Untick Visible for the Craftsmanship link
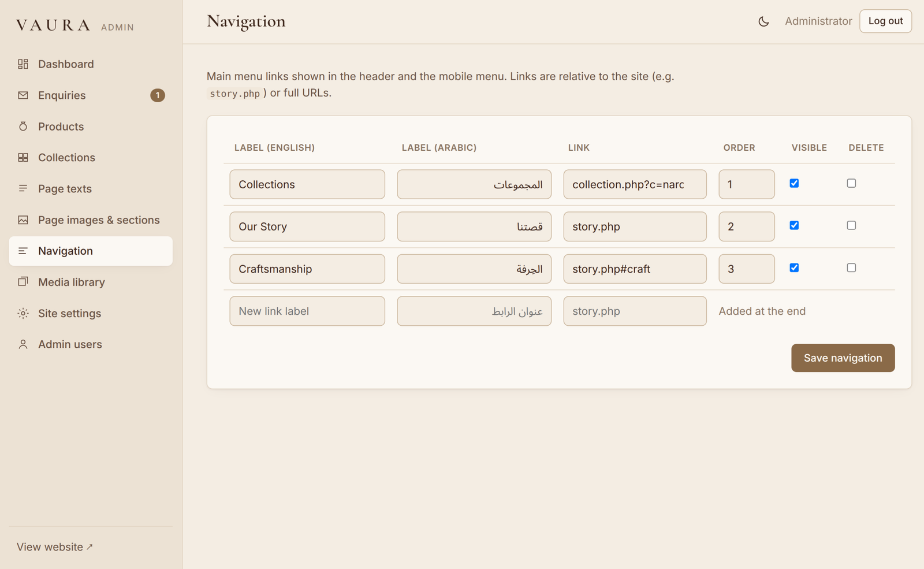Viewport: 924px width, 569px height. [x=794, y=267]
